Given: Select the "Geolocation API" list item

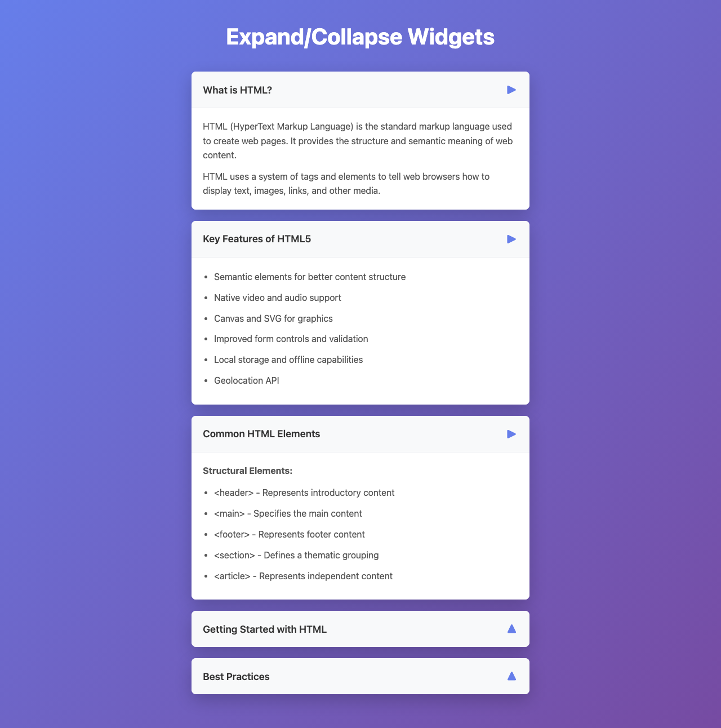Looking at the screenshot, I should 247,380.
